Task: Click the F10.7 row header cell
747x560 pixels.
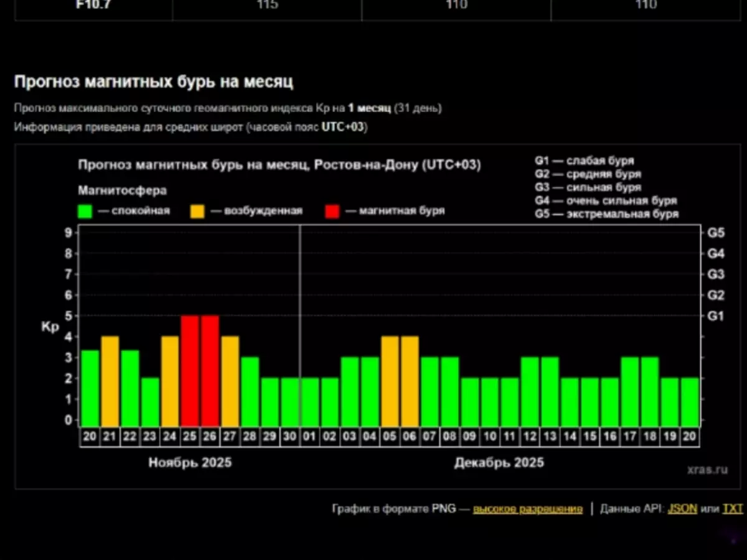Action: pyautogui.click(x=93, y=6)
